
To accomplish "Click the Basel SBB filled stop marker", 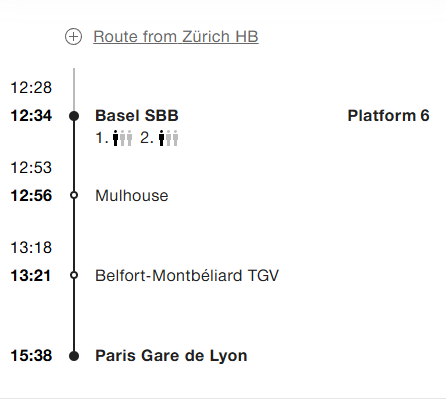I will pyautogui.click(x=74, y=116).
